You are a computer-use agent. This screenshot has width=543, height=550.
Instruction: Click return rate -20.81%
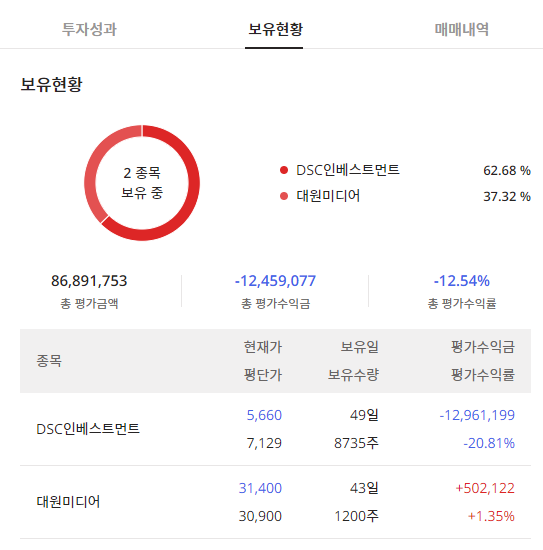tap(489, 443)
